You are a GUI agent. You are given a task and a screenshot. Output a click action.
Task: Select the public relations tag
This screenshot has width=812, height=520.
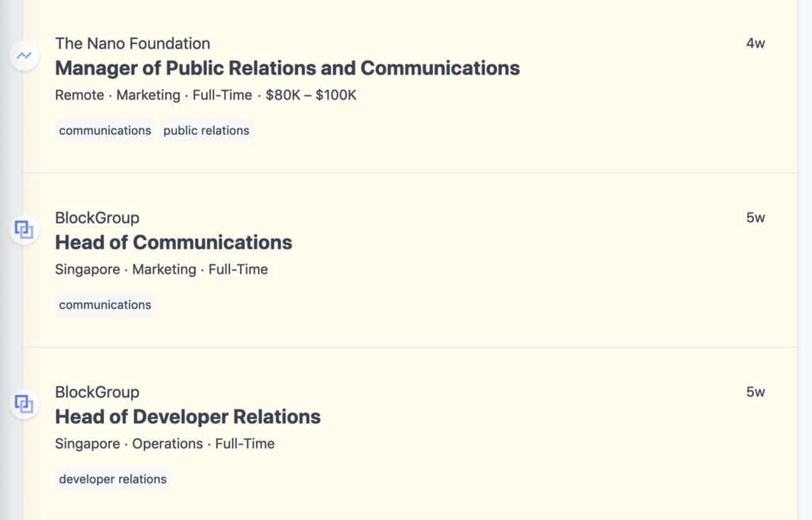(x=206, y=131)
